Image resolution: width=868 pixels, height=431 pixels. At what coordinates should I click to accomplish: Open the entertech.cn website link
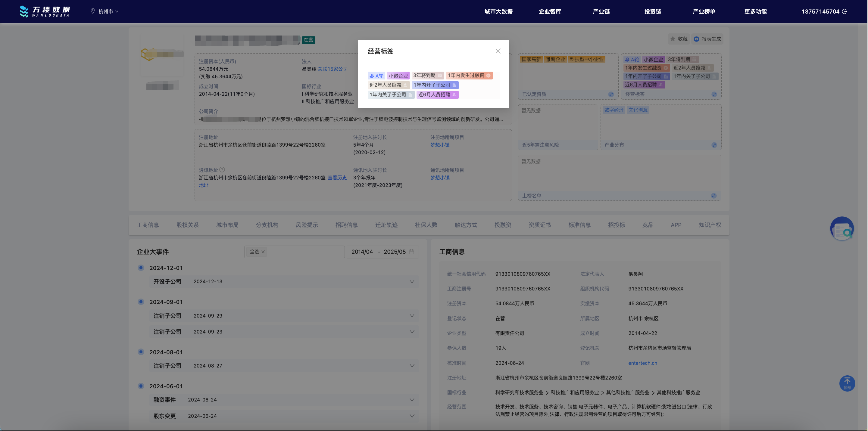pyautogui.click(x=643, y=363)
